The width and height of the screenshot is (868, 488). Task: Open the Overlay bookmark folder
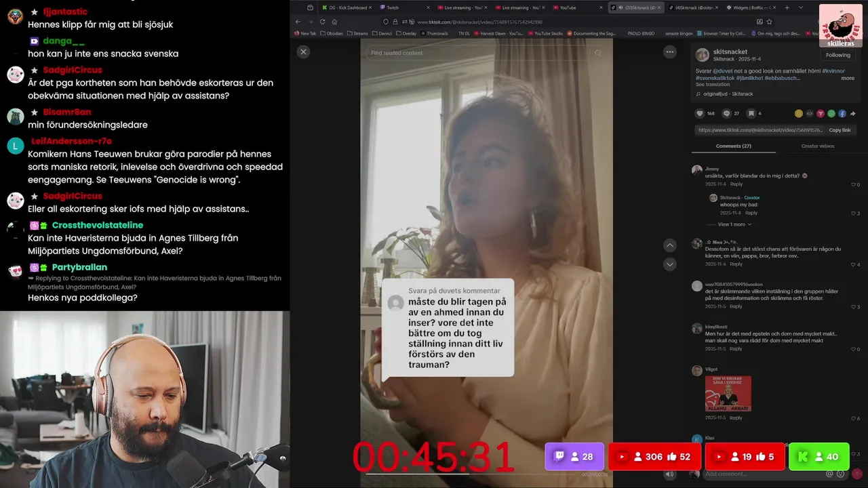[x=407, y=33]
